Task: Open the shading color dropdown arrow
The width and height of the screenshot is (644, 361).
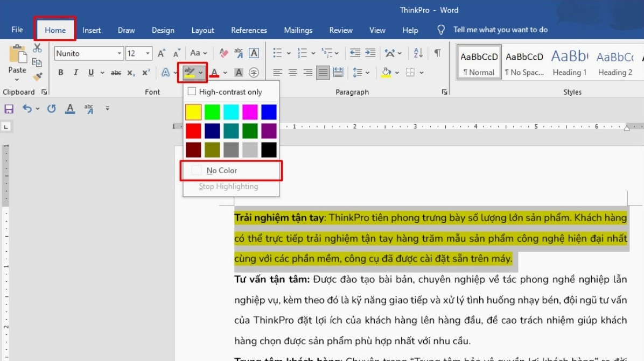Action: [397, 73]
